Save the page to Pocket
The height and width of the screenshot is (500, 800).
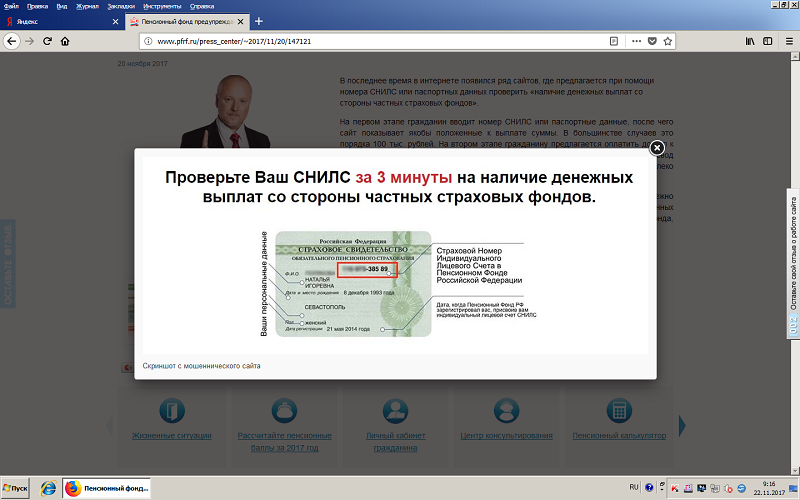click(x=652, y=41)
